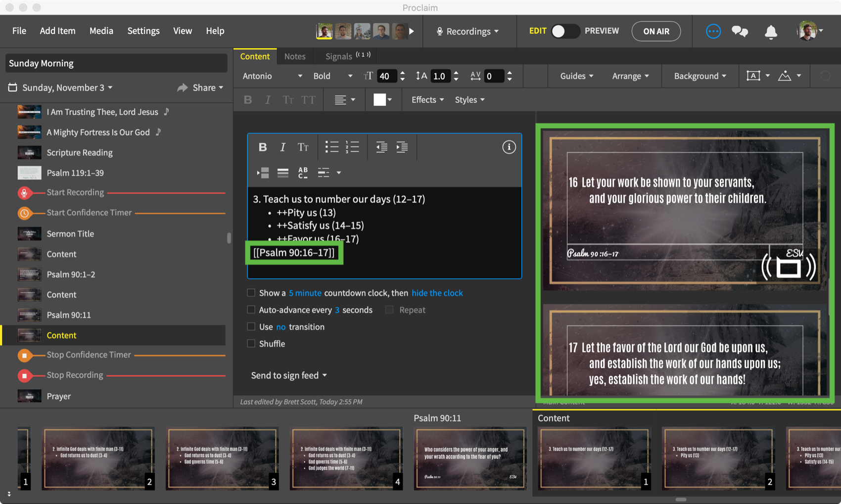
Task: Open the chat bubbles icon
Action: coord(740,31)
